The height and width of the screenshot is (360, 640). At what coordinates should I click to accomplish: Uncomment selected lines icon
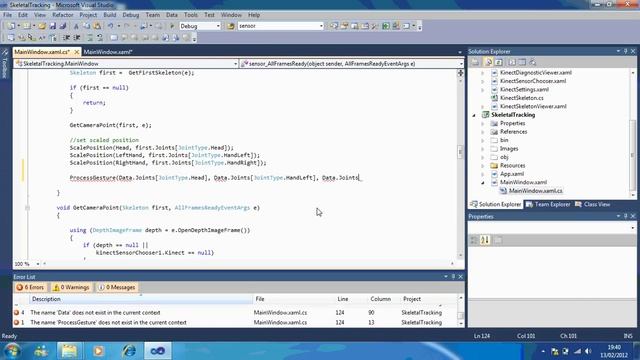pos(100,38)
